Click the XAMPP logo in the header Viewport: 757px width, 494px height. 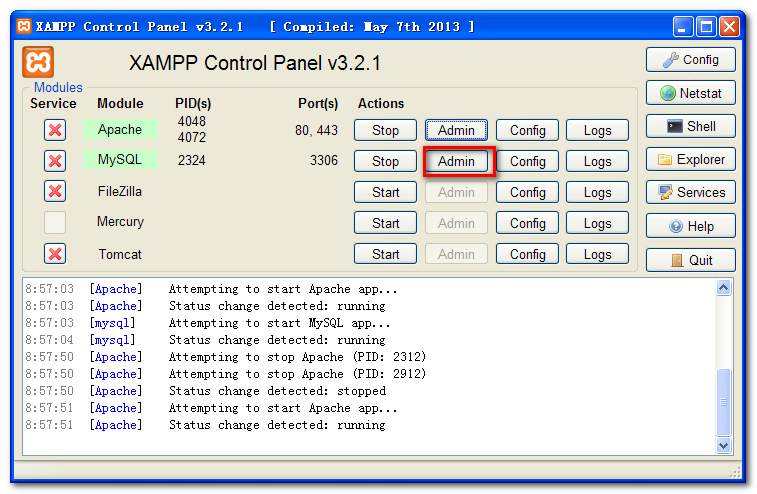pyautogui.click(x=38, y=62)
